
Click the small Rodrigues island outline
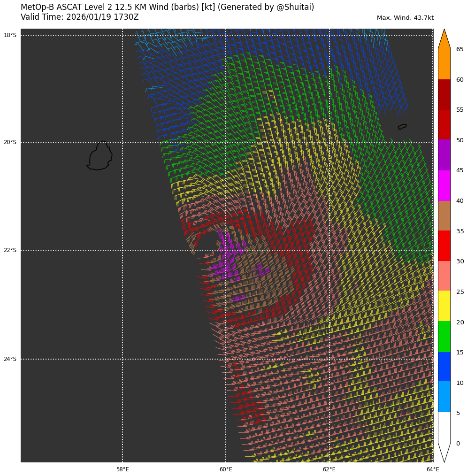[402, 127]
